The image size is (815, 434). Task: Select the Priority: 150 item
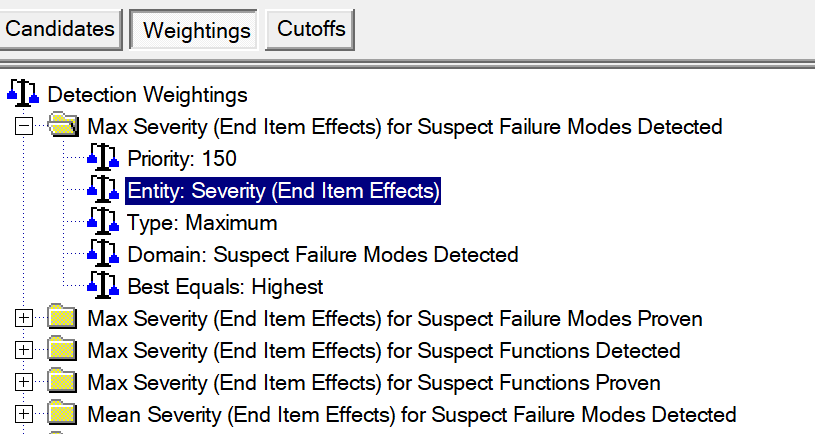pyautogui.click(x=182, y=158)
